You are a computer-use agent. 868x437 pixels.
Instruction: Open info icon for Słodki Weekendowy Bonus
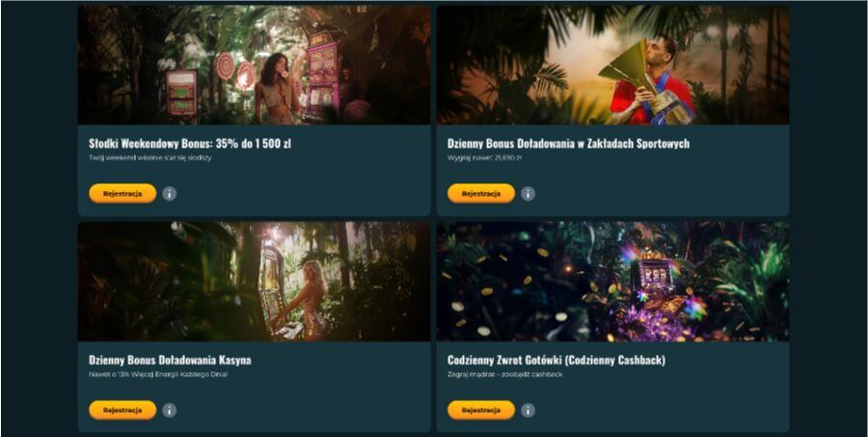(x=170, y=194)
